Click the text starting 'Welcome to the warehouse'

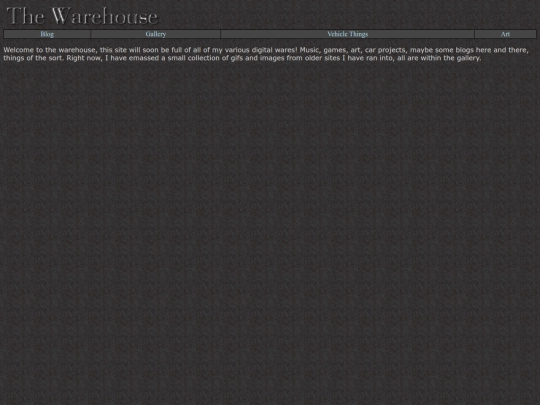[266, 54]
